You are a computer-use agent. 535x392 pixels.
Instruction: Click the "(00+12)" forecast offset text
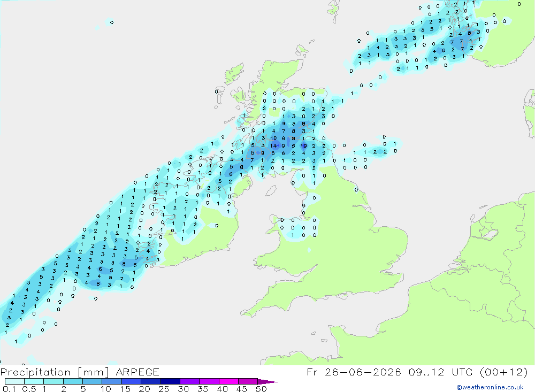(503, 372)
